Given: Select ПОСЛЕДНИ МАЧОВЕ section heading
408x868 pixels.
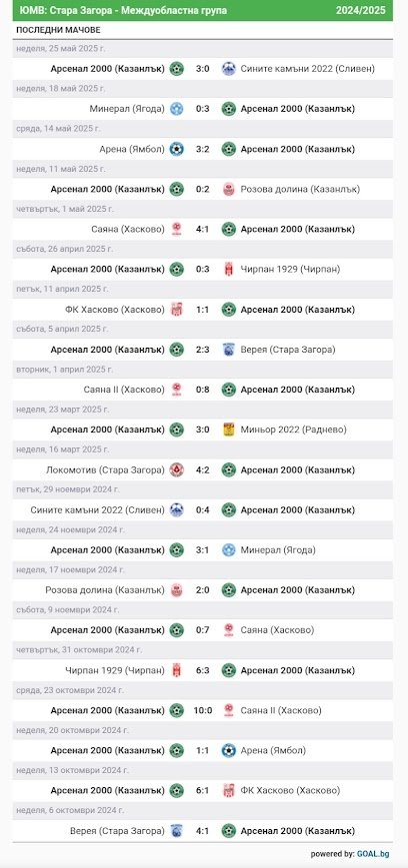Looking at the screenshot, I should click(x=58, y=30).
